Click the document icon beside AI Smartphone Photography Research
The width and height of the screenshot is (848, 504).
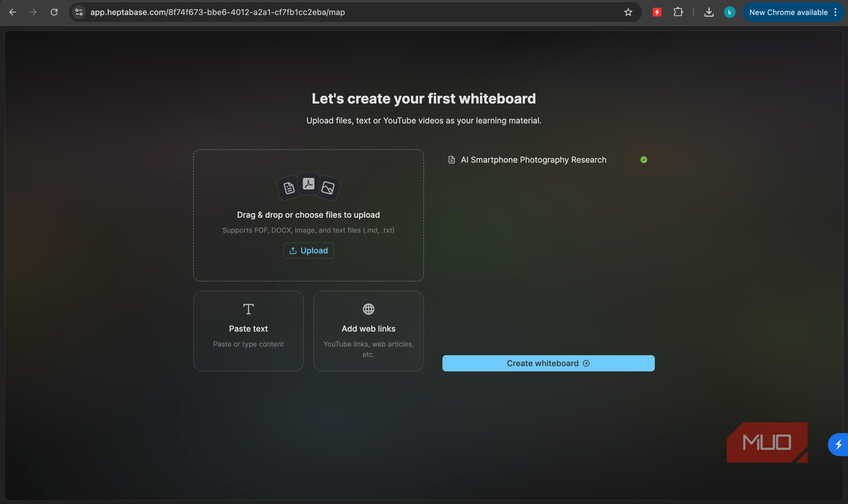(452, 160)
